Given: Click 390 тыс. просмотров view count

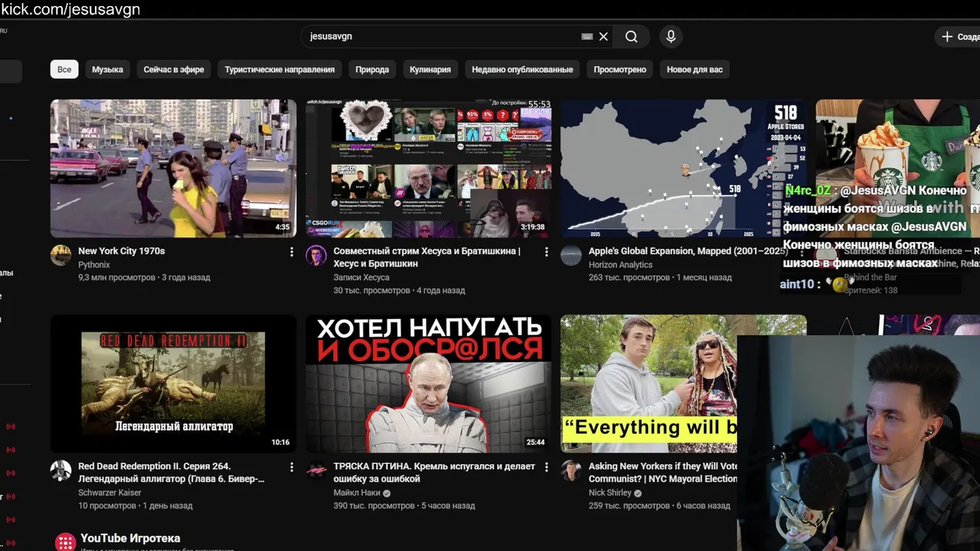Looking at the screenshot, I should [371, 506].
